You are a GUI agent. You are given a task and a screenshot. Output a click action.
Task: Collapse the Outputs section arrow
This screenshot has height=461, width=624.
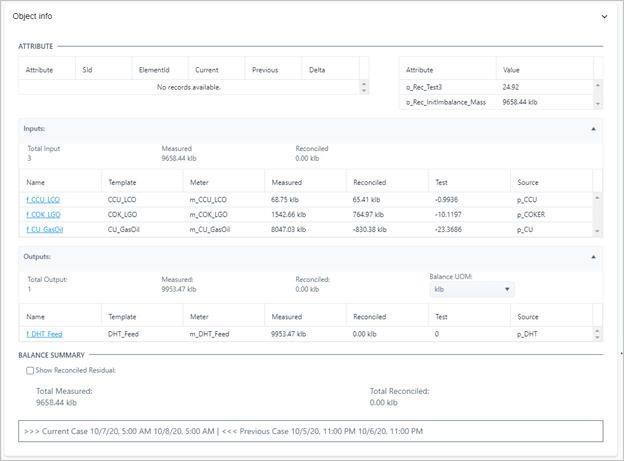593,257
